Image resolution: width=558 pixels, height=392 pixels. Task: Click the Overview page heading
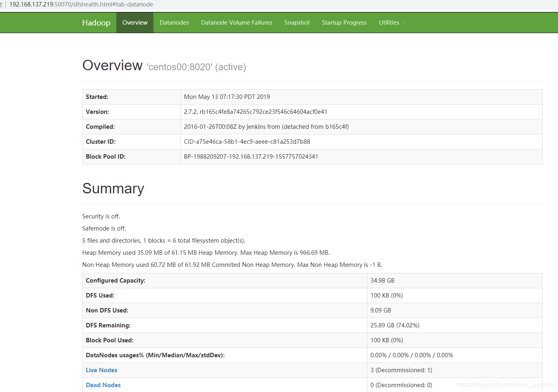coord(112,65)
